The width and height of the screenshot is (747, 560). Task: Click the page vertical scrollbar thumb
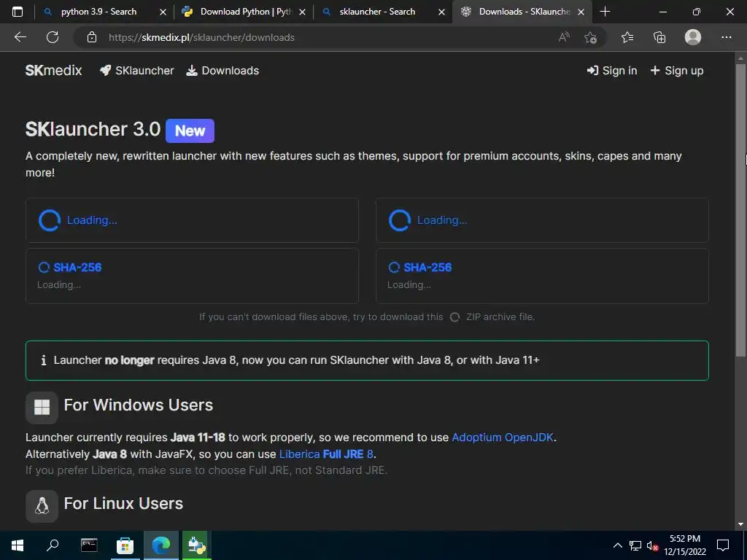pyautogui.click(x=740, y=209)
